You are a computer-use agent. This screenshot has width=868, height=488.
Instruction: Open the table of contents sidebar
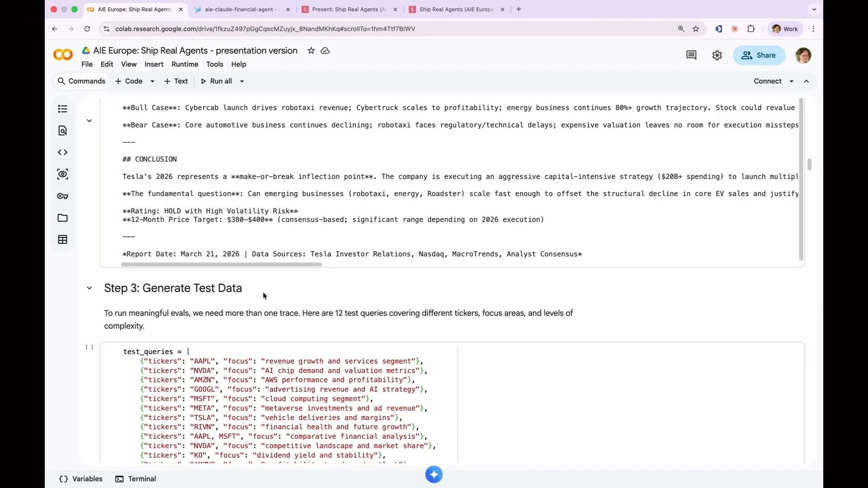click(63, 109)
